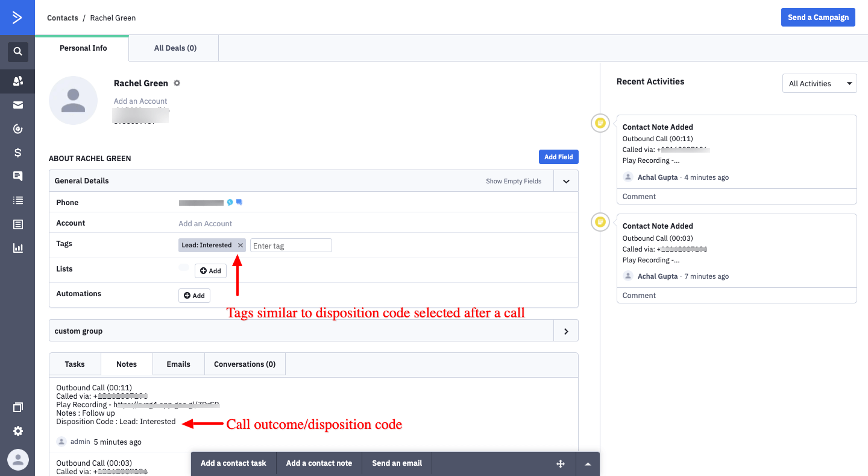Click the stacked pages sidebar icon
The height and width of the screenshot is (476, 868).
click(x=18, y=407)
